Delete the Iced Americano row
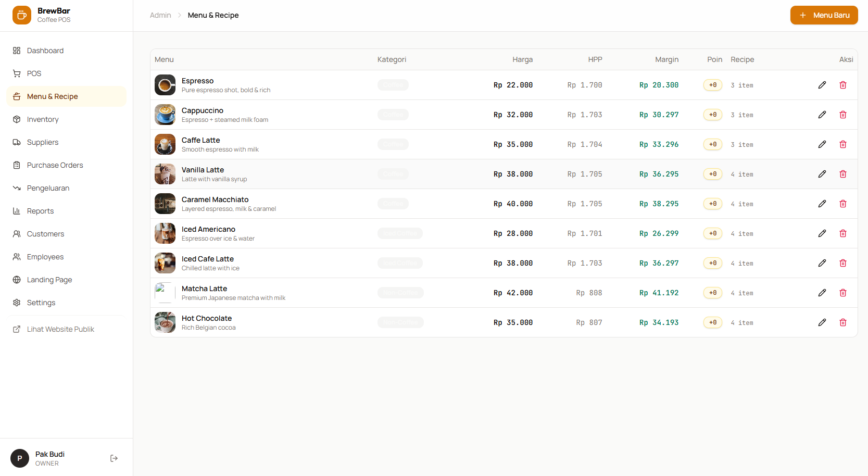The height and width of the screenshot is (476, 868). (x=843, y=233)
